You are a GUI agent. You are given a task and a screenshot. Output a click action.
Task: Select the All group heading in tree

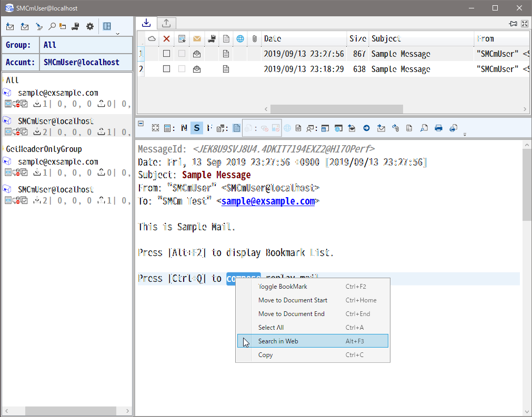click(x=12, y=80)
